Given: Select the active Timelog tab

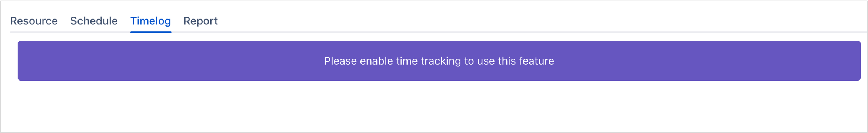Looking at the screenshot, I should [151, 21].
